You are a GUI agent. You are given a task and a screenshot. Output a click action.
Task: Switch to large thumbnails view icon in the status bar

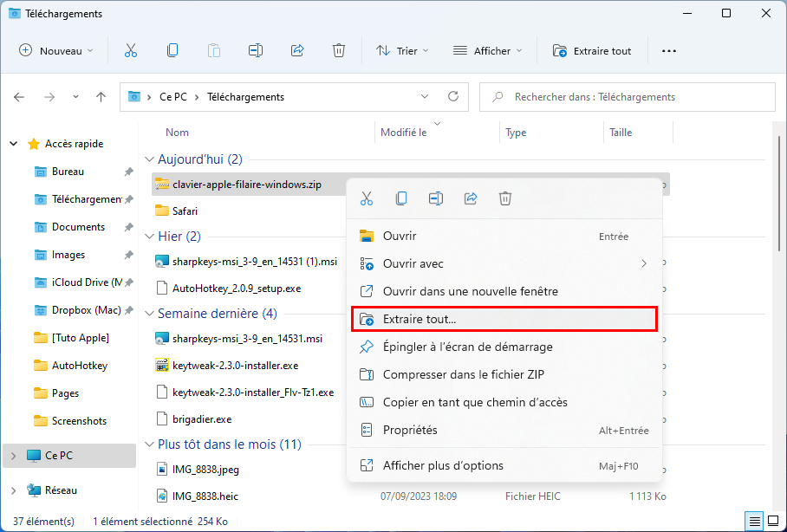pyautogui.click(x=771, y=522)
